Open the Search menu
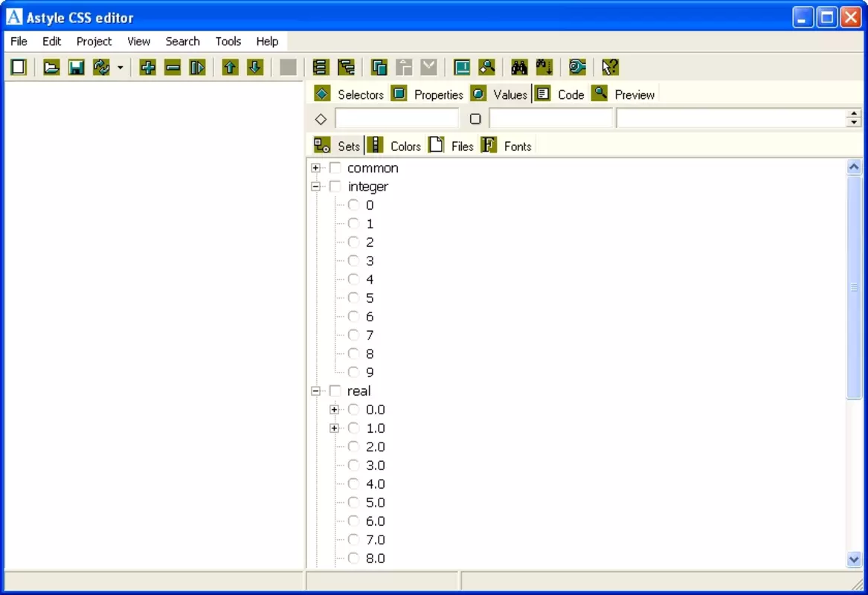This screenshot has height=595, width=868. pyautogui.click(x=183, y=42)
